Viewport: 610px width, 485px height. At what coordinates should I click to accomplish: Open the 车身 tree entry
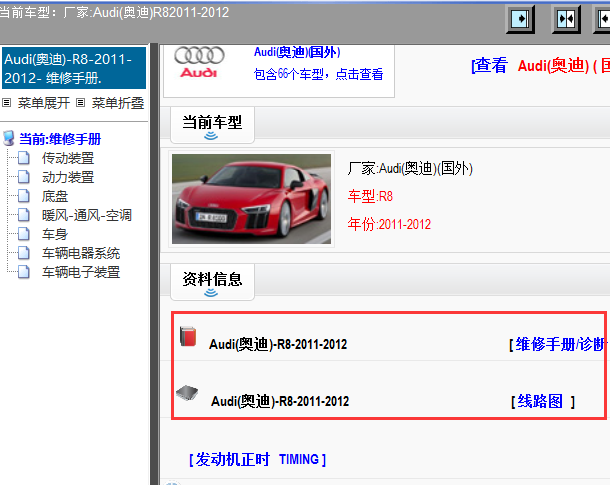pos(55,235)
